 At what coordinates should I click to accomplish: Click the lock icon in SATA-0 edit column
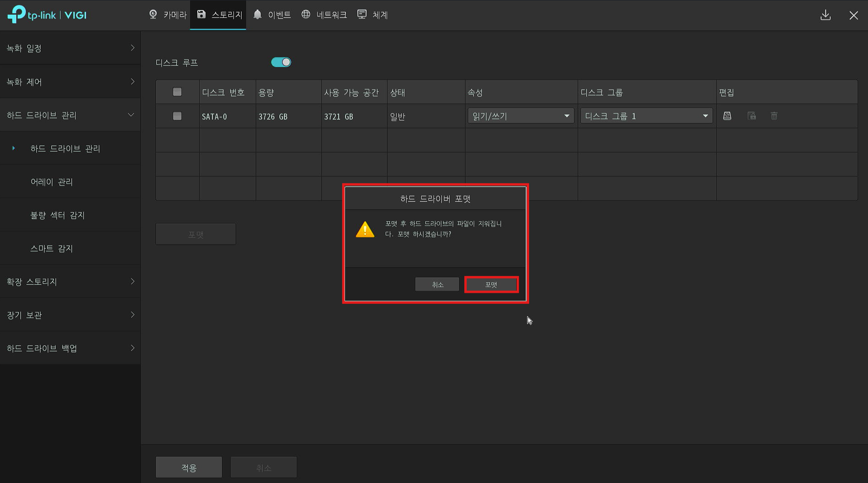pyautogui.click(x=752, y=116)
